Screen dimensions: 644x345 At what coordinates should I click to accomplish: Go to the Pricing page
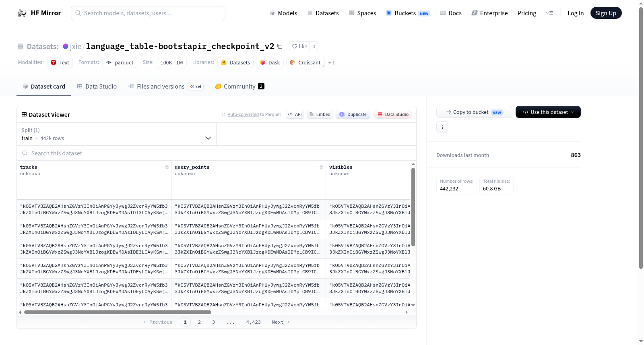527,13
